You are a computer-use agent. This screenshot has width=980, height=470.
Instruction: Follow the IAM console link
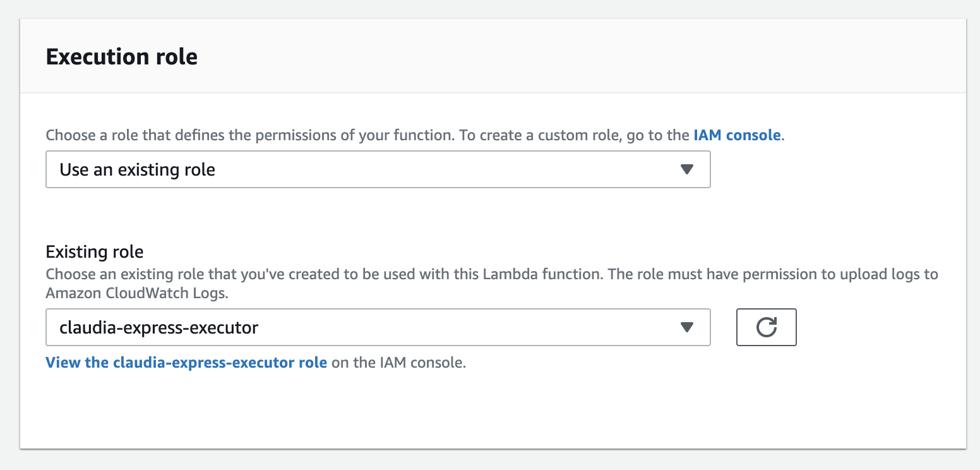[737, 135]
